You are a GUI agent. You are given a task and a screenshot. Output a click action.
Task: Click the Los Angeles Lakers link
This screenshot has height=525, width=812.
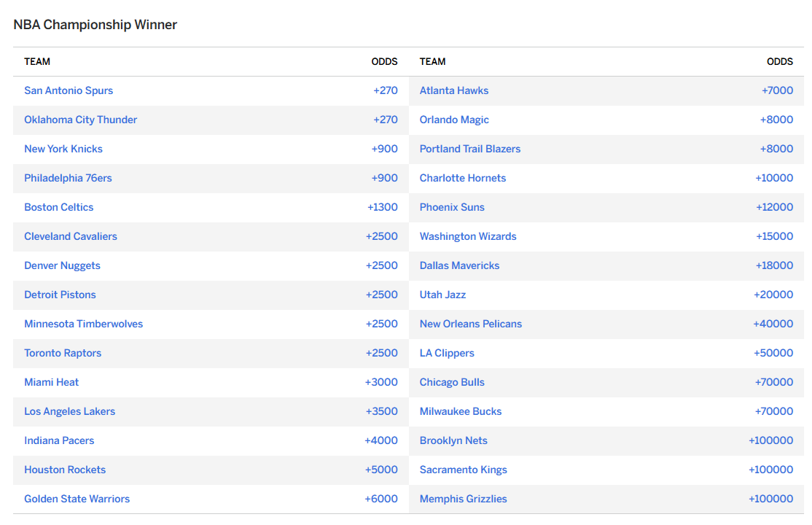(x=69, y=411)
